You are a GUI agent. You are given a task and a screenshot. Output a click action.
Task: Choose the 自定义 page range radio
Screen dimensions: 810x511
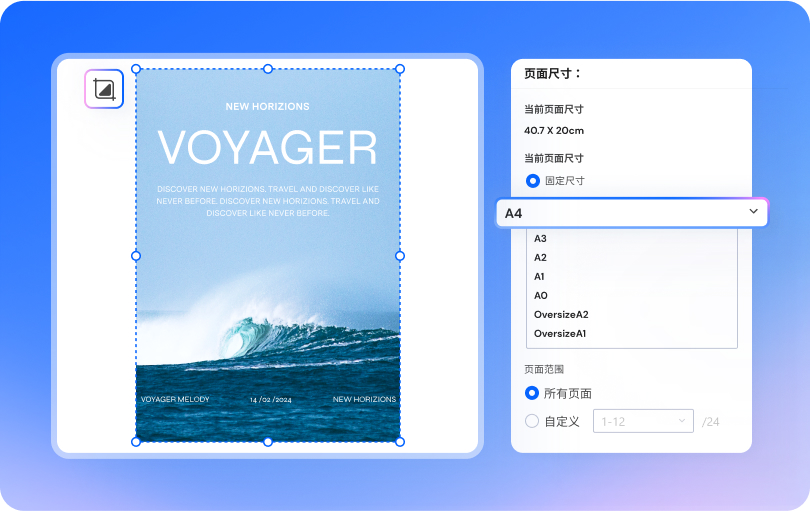533,421
